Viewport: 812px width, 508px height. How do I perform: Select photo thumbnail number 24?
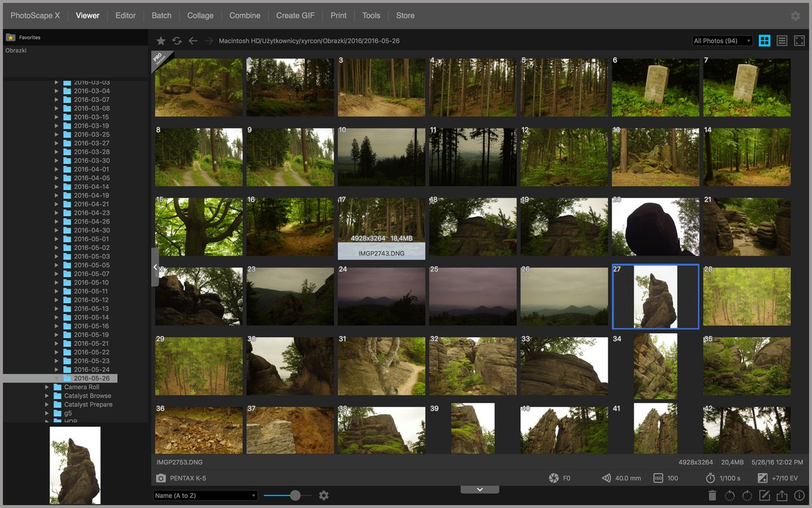pyautogui.click(x=381, y=296)
